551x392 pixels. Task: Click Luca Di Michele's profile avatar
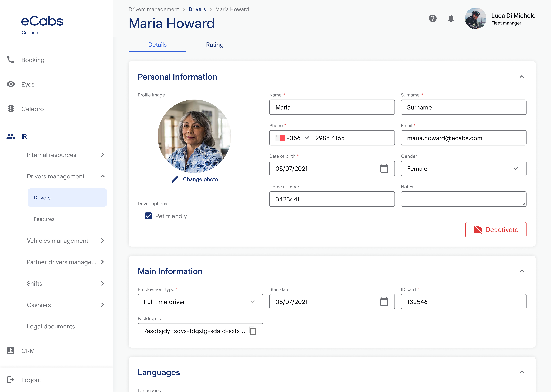tap(476, 18)
